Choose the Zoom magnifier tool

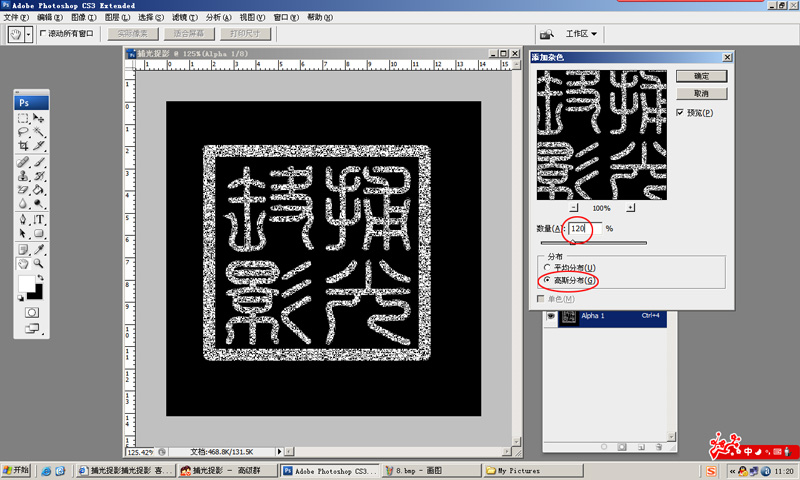[x=39, y=264]
